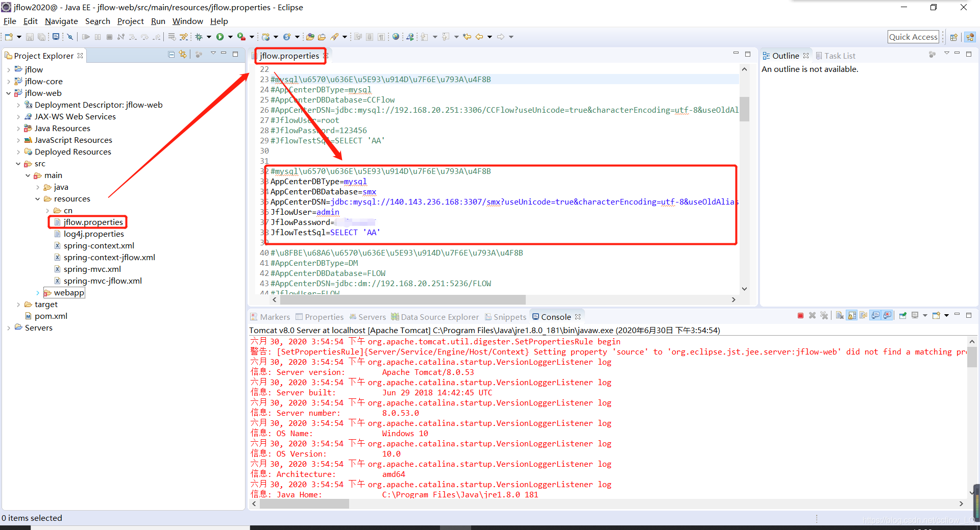Expand the jflow project node

pyautogui.click(x=9, y=70)
